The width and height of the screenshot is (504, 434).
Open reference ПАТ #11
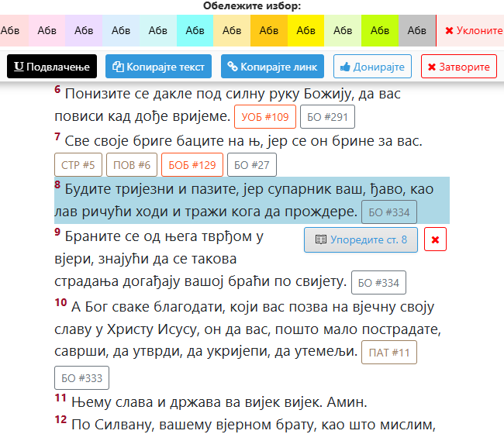[x=389, y=353]
